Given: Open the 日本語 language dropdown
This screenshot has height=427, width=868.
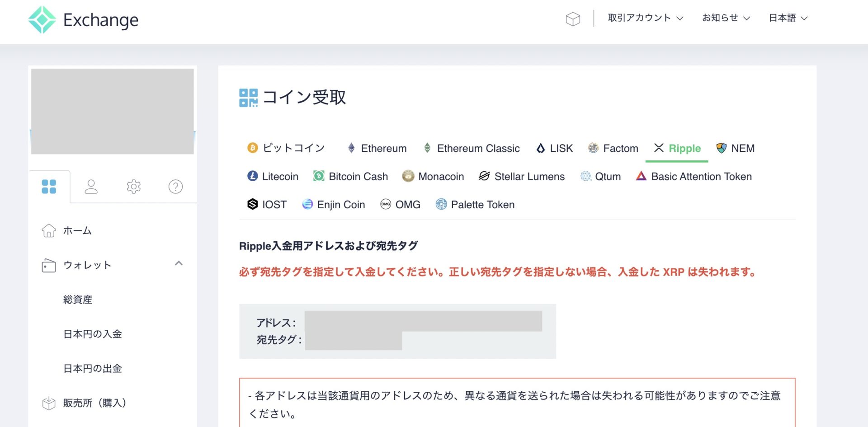Looking at the screenshot, I should pyautogui.click(x=788, y=18).
